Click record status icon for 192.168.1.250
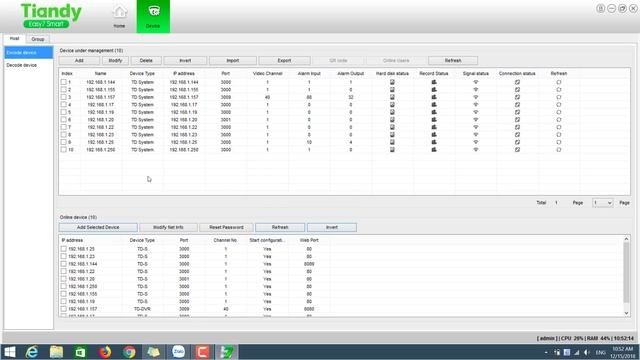Image resolution: width=640 pixels, height=360 pixels. click(x=434, y=150)
